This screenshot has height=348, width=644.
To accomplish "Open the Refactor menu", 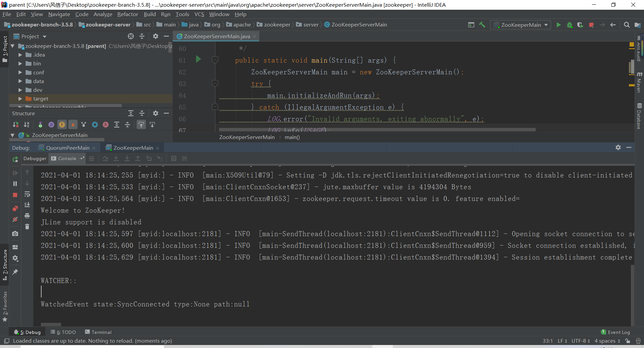I will click(x=127, y=14).
